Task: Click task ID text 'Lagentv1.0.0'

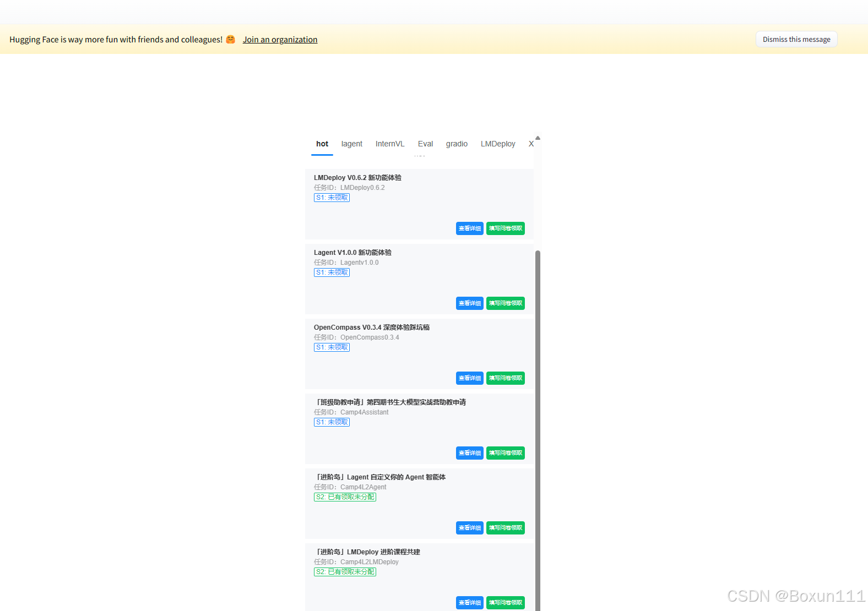Action: tap(359, 263)
